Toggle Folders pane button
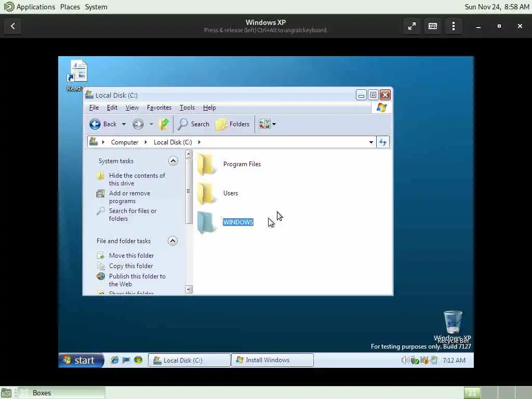This screenshot has height=399, width=532. click(x=233, y=124)
